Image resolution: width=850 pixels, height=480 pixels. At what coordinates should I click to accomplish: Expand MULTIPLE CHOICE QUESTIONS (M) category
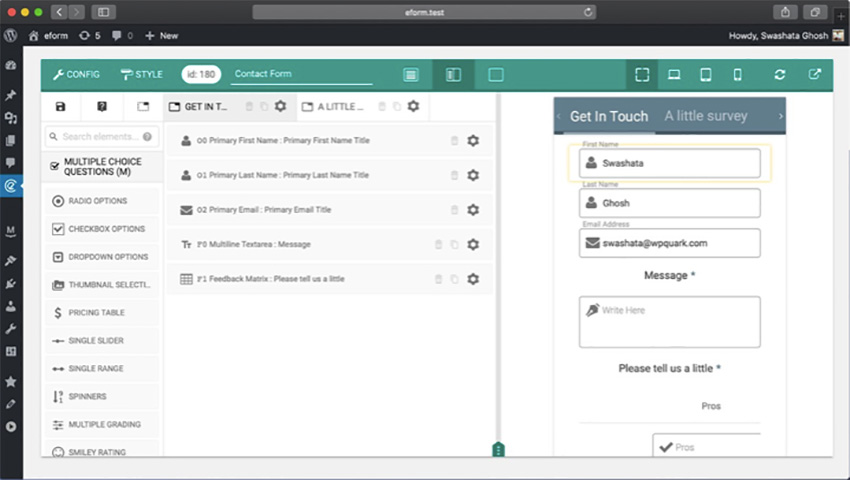pos(102,167)
